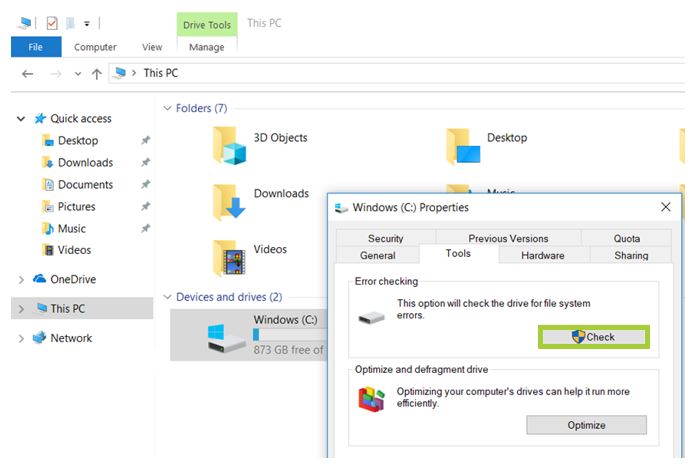
Task: Click the pin icon next to Documents
Action: (145, 184)
